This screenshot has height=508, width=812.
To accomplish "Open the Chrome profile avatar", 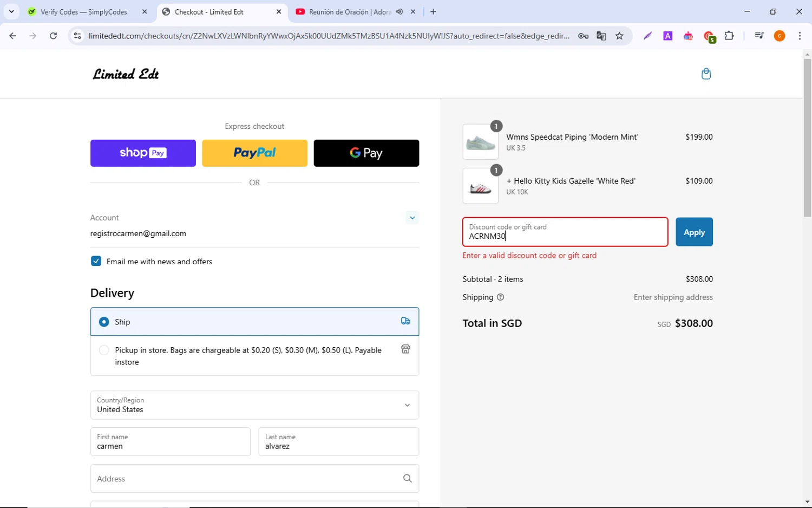I will tap(780, 36).
